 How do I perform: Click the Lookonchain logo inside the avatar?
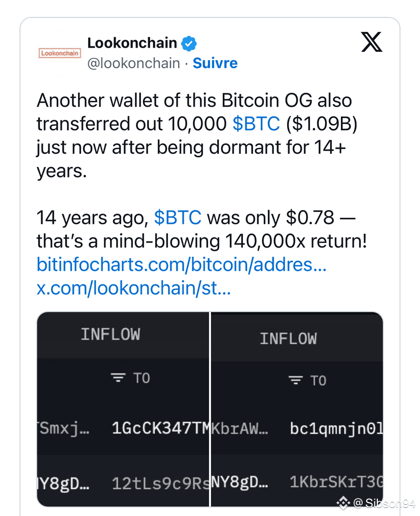tap(59, 52)
